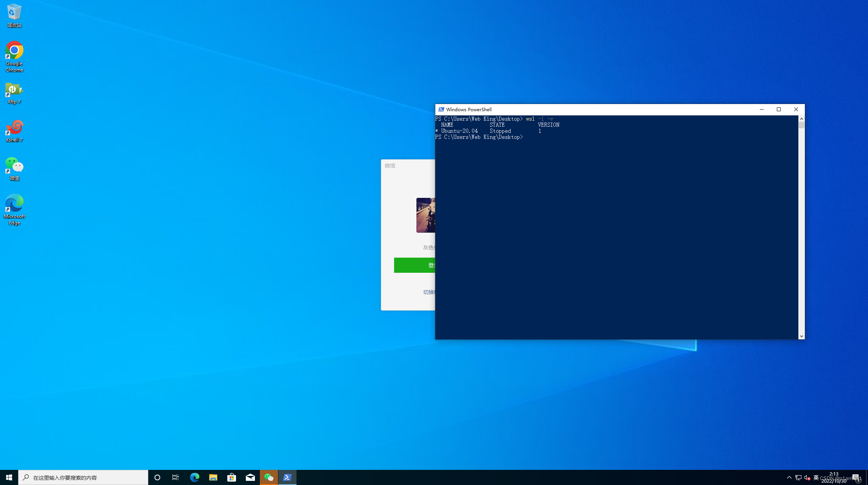This screenshot has width=868, height=485.
Task: Open the WeChat desktop shortcut
Action: [14, 169]
